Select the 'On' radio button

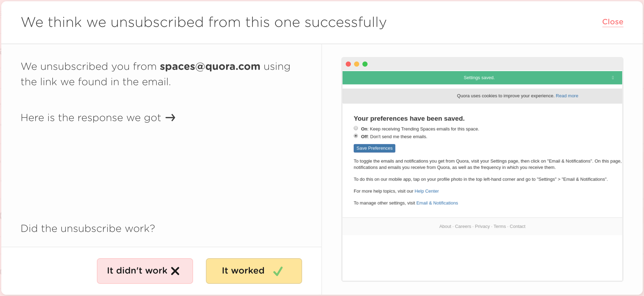(356, 128)
